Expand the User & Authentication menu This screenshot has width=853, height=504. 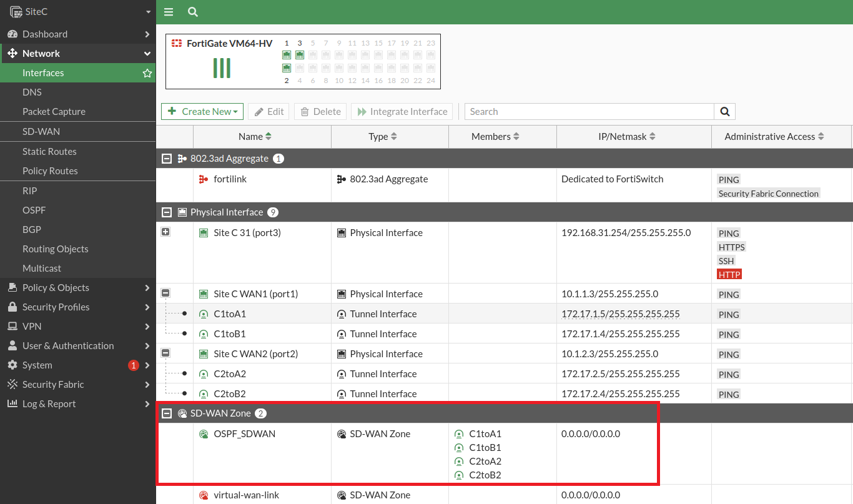[x=78, y=346]
